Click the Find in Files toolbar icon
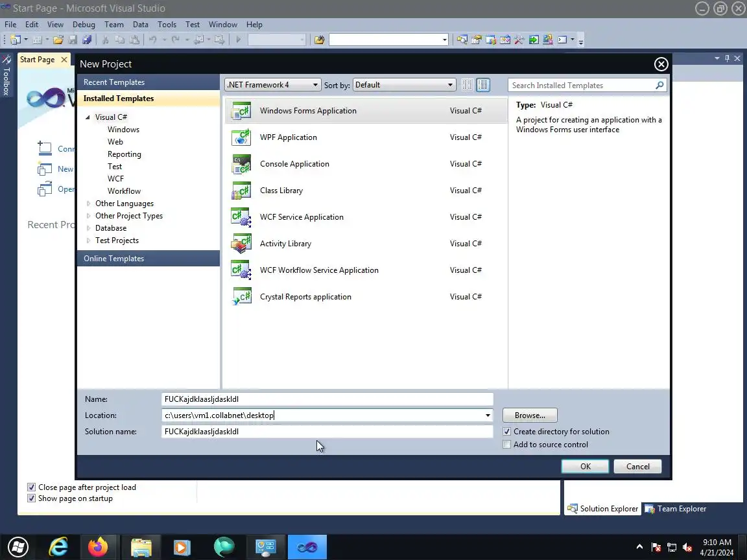This screenshot has height=560, width=747. point(319,40)
